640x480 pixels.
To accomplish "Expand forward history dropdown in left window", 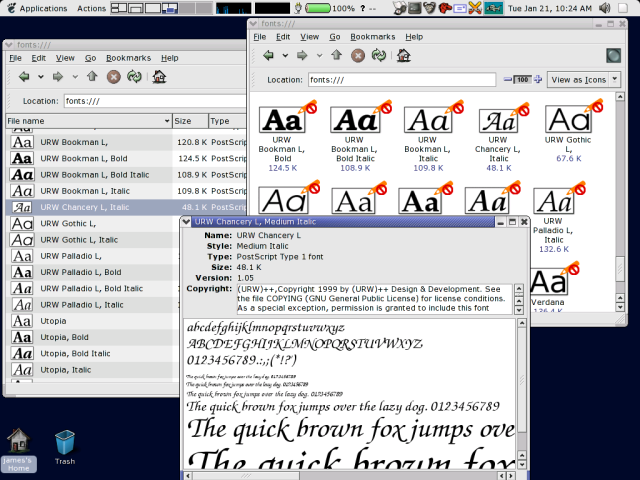I will tap(75, 76).
